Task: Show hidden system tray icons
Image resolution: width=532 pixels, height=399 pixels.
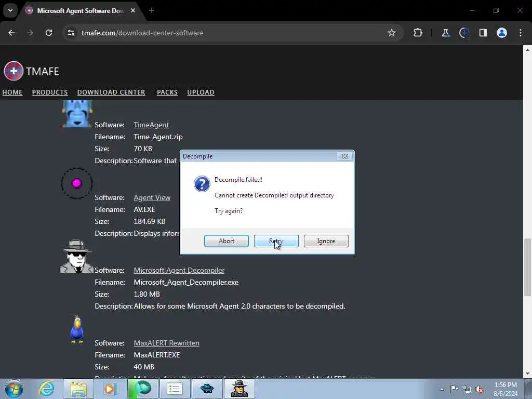Action: tap(442, 390)
